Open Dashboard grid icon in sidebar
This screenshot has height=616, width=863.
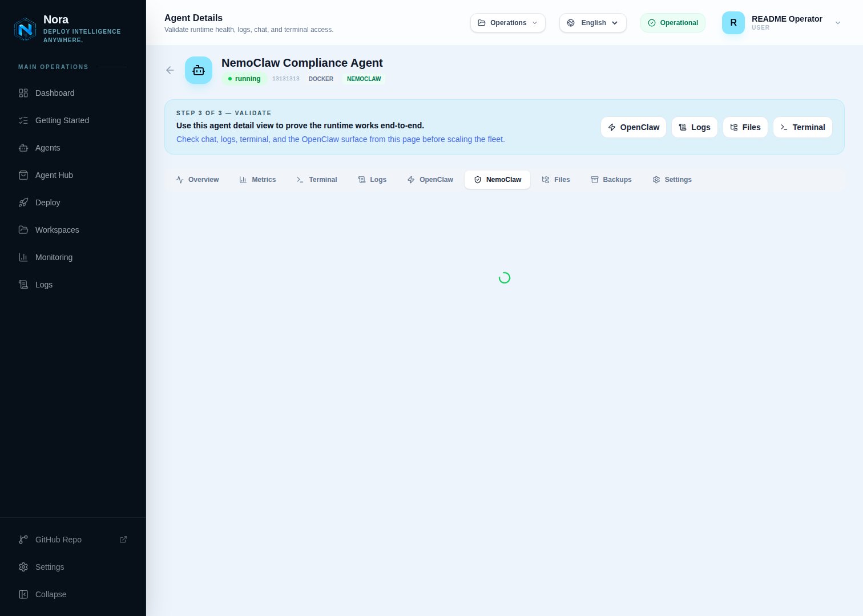coord(23,93)
